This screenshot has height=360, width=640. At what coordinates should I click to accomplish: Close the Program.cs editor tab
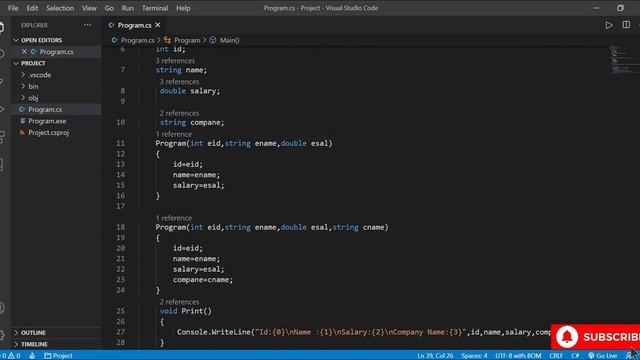[158, 25]
